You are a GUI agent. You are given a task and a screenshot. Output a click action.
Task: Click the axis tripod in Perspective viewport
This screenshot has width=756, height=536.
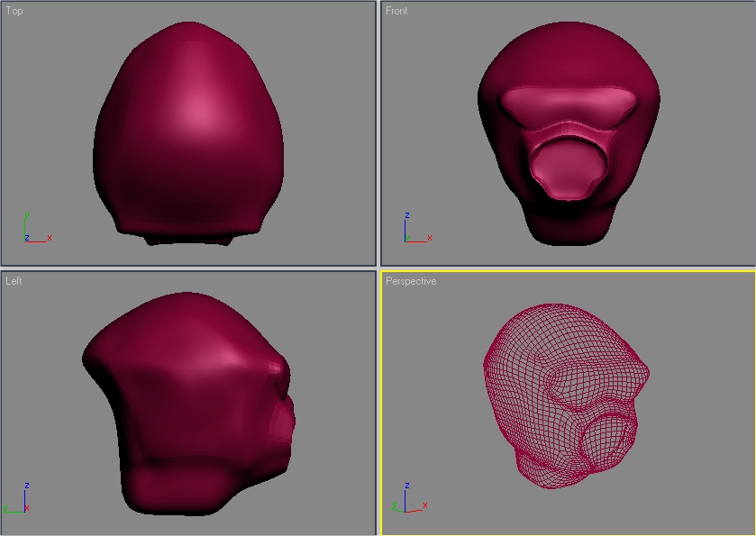(410, 498)
